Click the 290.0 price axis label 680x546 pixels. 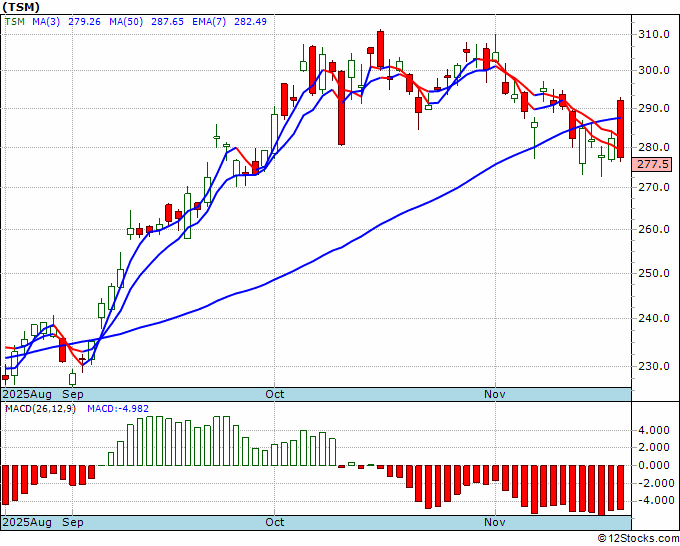tap(653, 108)
